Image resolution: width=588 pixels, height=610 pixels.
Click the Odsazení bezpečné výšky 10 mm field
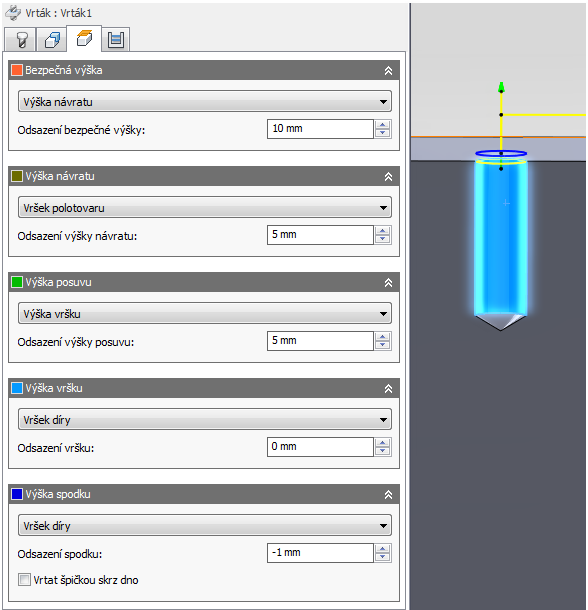click(x=320, y=129)
